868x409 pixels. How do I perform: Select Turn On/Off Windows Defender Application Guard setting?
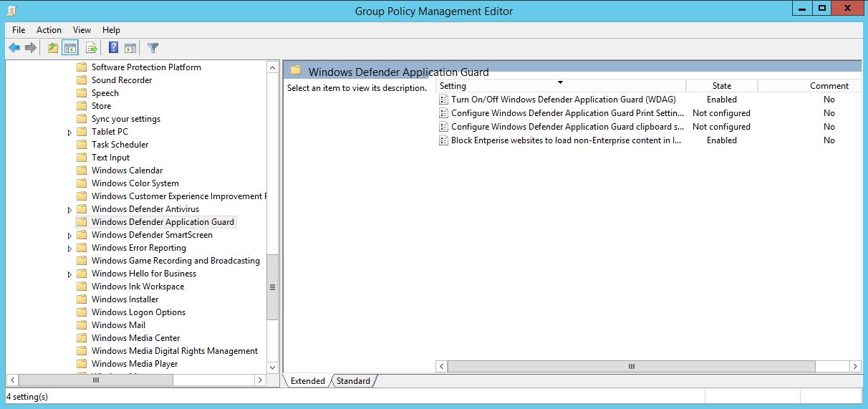point(564,100)
